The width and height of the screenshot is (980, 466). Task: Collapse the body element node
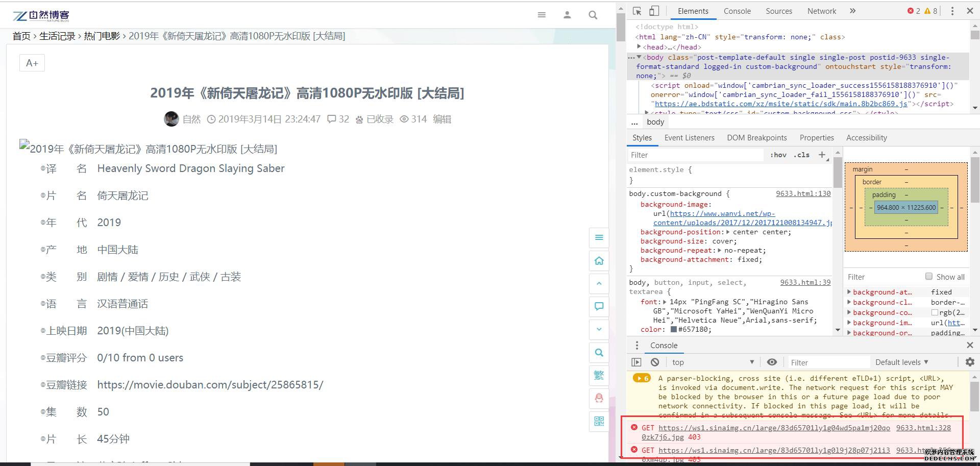point(639,57)
